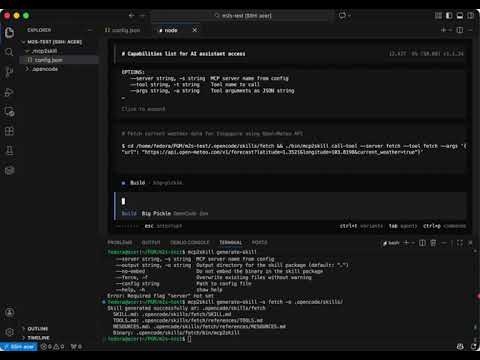The image size is (480, 360).
Task: Click 'Error: Required flag' terminal line
Action: coord(160,296)
